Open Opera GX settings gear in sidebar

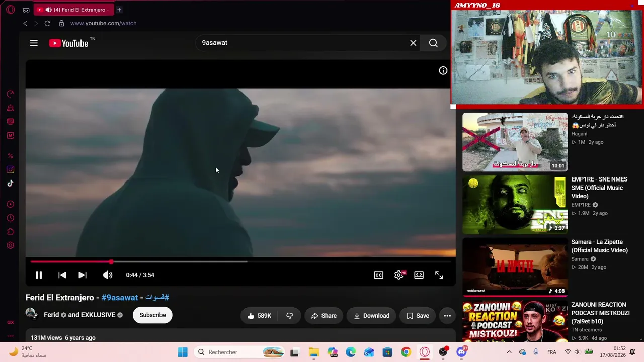coord(10,245)
